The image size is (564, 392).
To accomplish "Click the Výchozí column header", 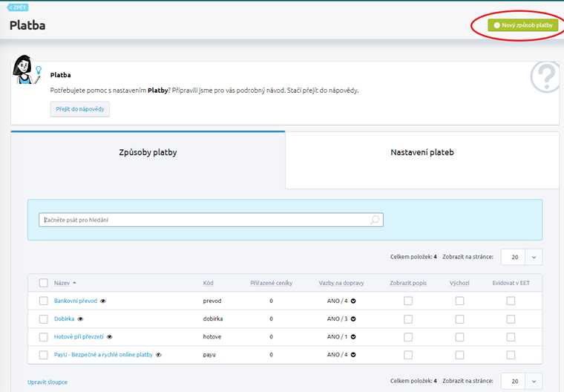I will [459, 283].
